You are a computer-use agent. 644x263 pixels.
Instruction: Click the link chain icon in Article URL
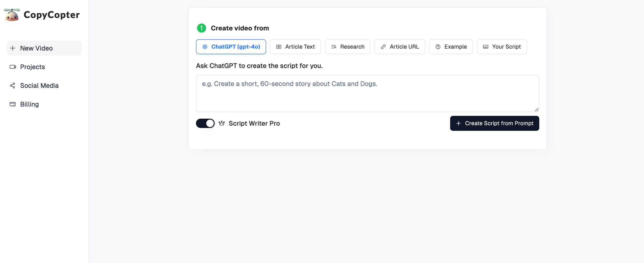383,47
